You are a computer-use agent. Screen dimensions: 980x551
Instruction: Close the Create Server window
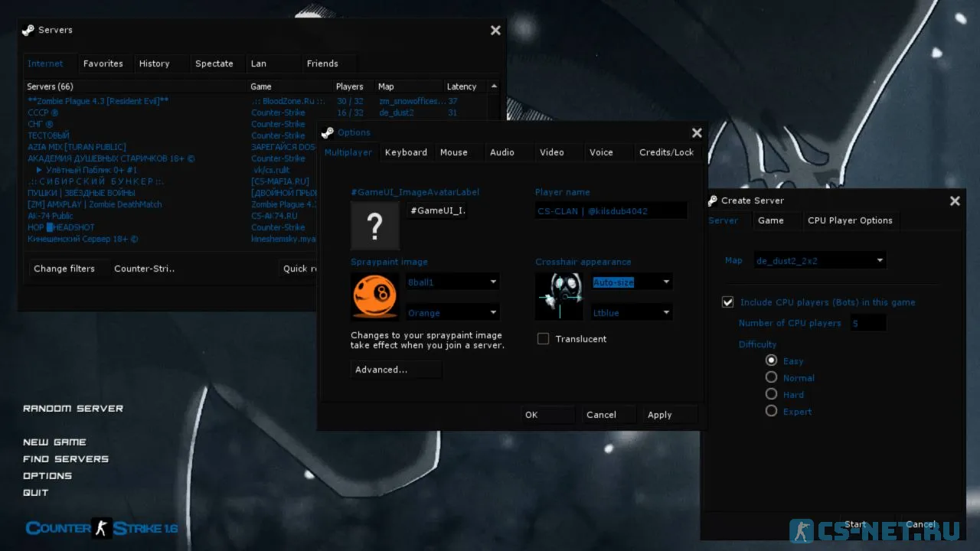pyautogui.click(x=955, y=201)
